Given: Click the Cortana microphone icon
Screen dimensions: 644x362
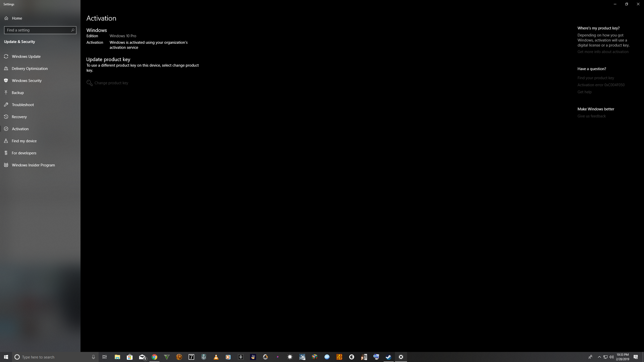Looking at the screenshot, I should (x=93, y=357).
